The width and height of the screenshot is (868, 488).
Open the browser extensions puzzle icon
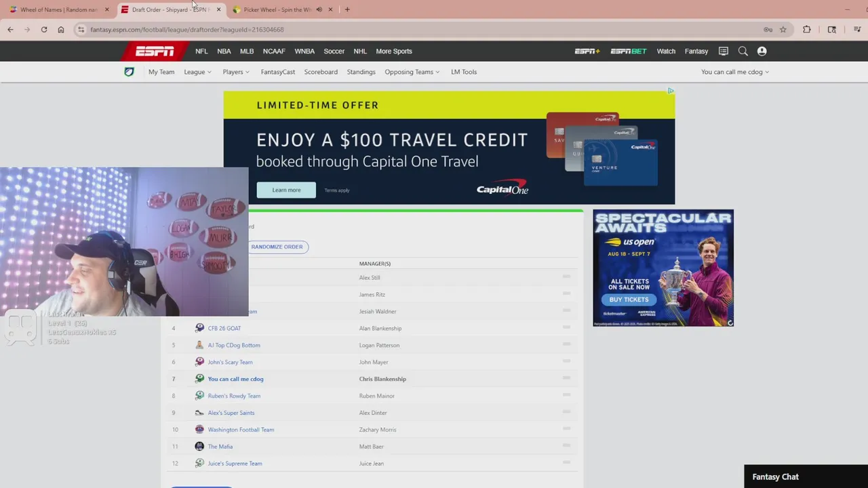coord(806,29)
